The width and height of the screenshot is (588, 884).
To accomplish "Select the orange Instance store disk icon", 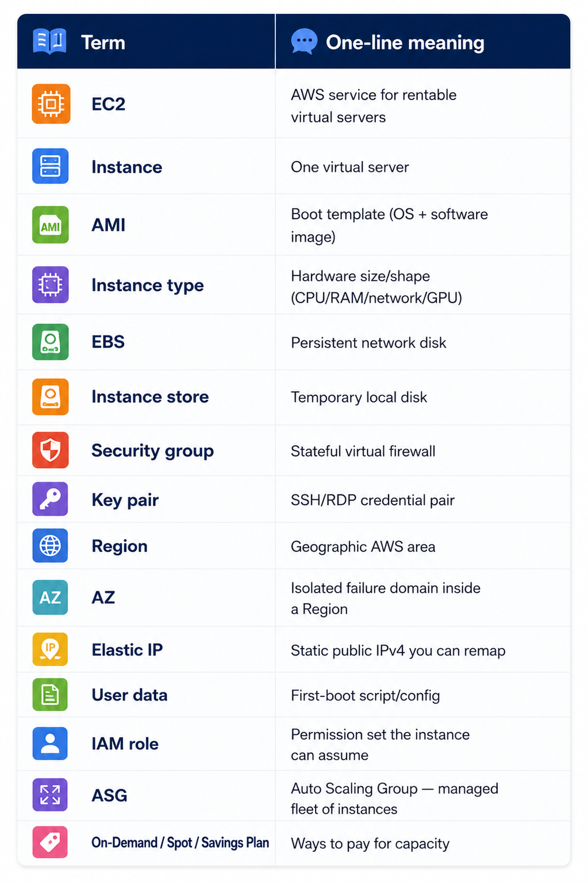I will coord(51,397).
